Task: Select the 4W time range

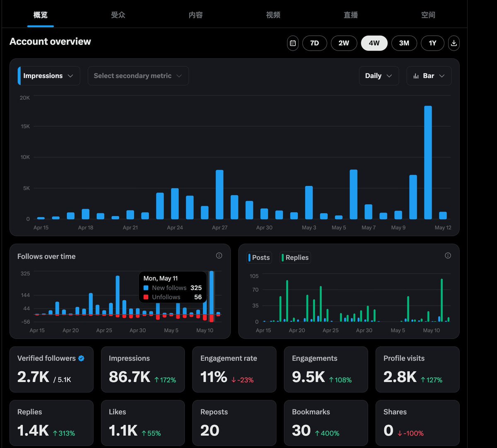Action: [x=374, y=43]
